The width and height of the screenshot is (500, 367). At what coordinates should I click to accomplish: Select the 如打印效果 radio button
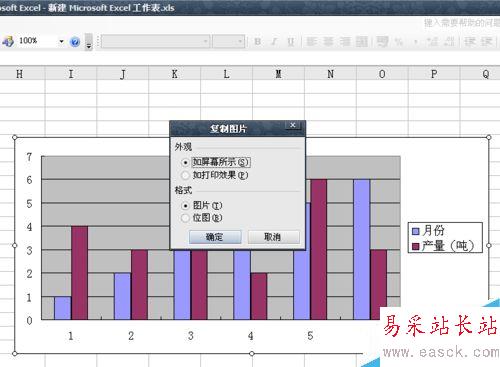pyautogui.click(x=185, y=175)
